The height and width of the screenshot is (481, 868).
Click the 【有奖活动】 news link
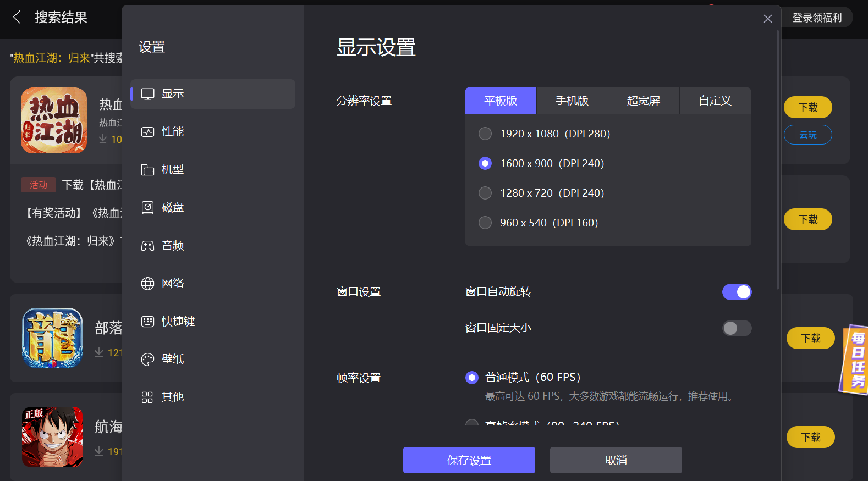72,213
